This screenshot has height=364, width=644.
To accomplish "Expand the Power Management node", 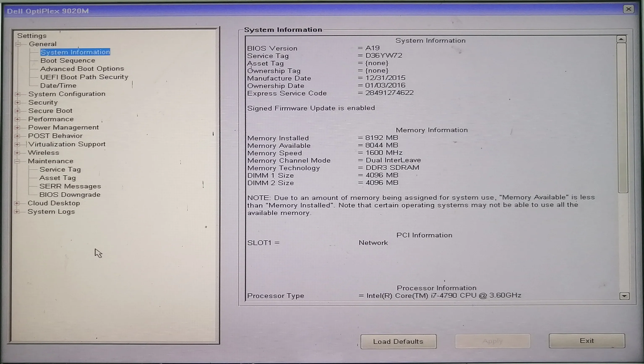I will (17, 127).
